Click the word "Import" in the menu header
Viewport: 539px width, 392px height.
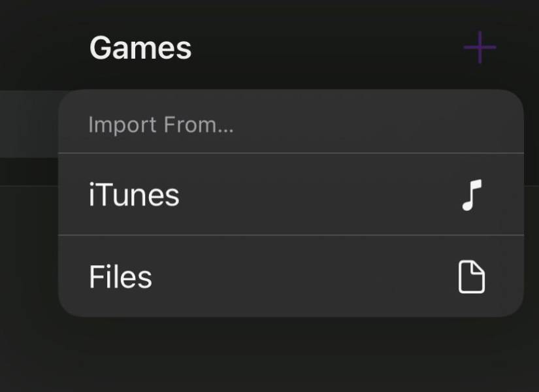pos(111,125)
